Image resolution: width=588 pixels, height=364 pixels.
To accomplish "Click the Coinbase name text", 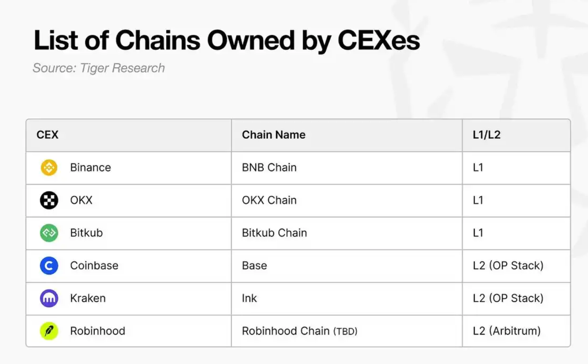I will (x=94, y=266).
